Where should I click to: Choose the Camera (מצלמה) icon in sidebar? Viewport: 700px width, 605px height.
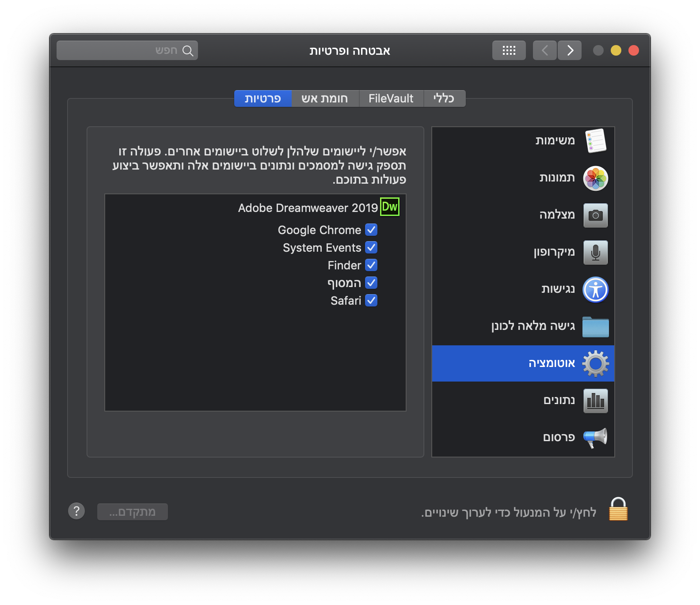coord(595,216)
